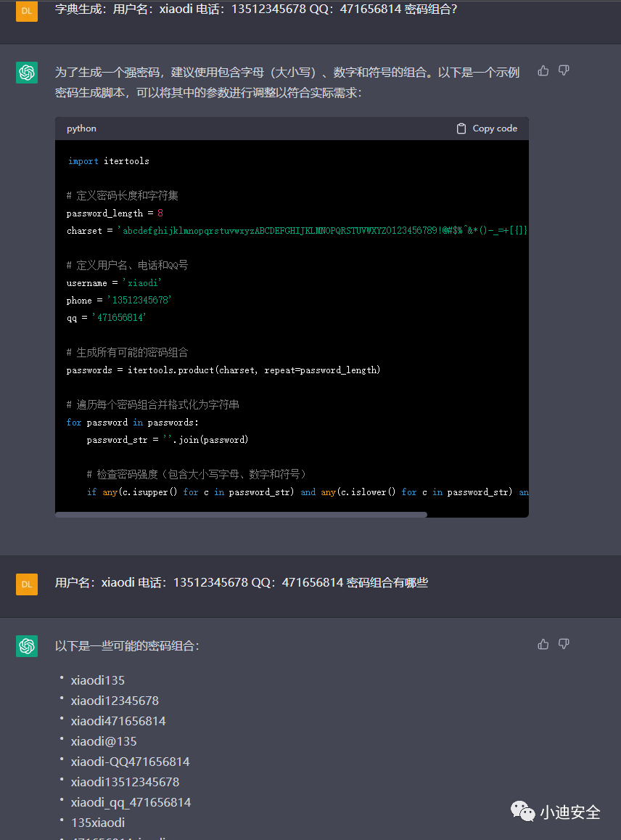Image resolution: width=621 pixels, height=840 pixels.
Task: Click the comment '# 遍历每个密码组合并格式化为字符串'
Action: tap(152, 404)
